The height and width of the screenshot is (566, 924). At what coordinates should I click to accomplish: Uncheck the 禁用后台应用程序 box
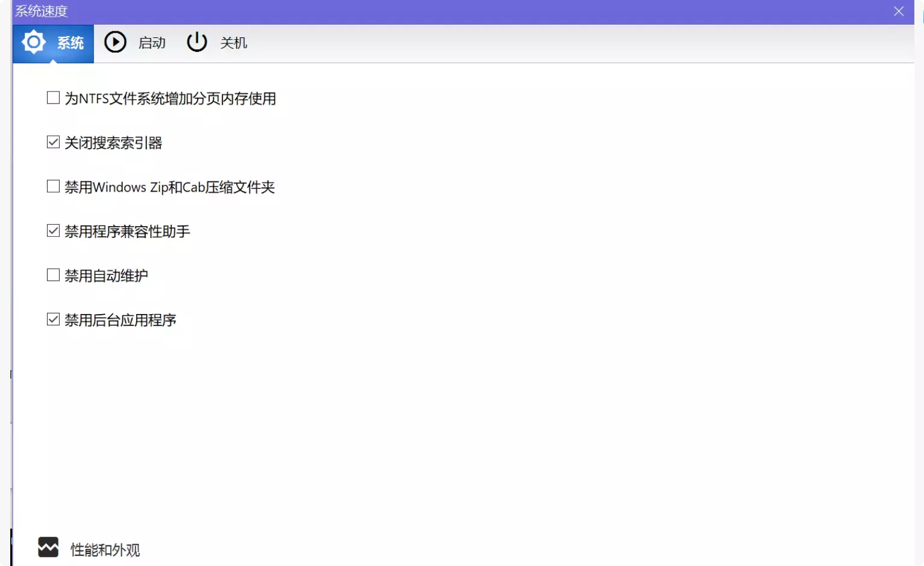tap(52, 319)
